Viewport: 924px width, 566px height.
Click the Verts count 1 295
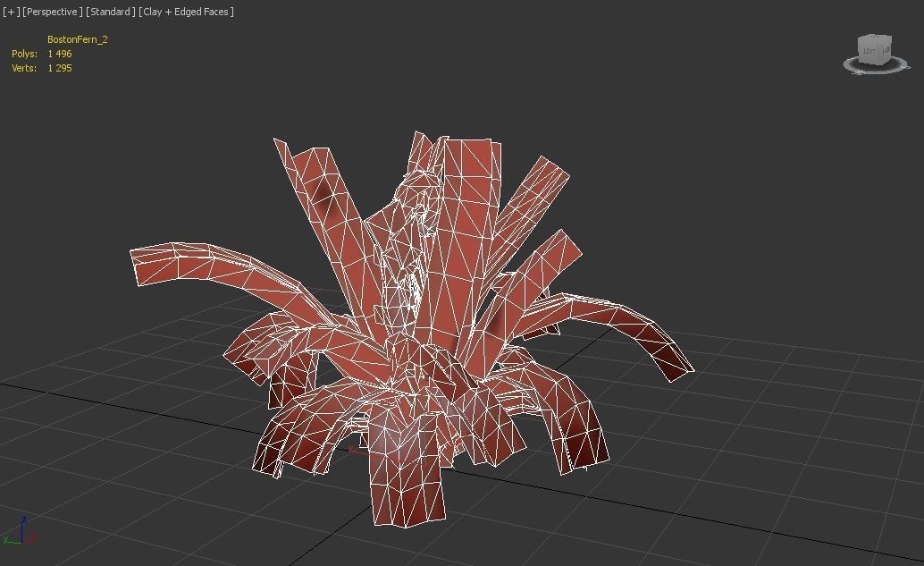pos(60,68)
